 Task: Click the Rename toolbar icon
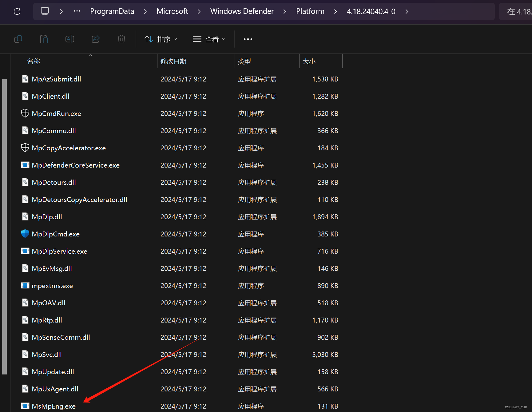coord(70,39)
